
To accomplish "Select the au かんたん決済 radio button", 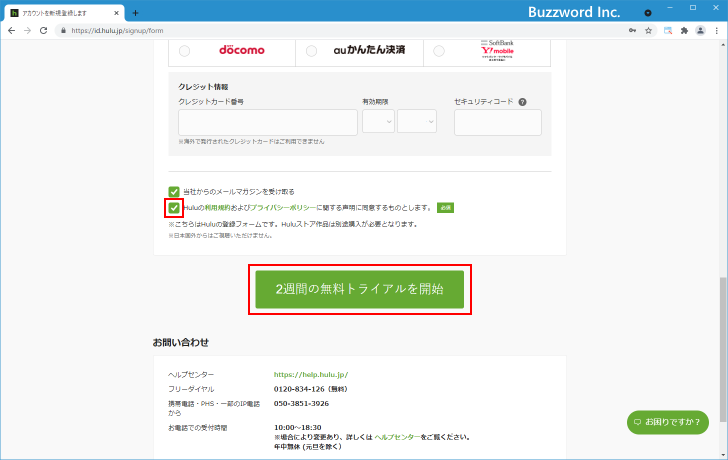I will [x=312, y=51].
